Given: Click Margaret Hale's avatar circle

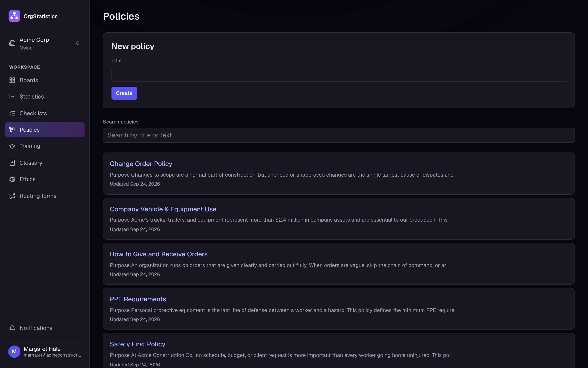Looking at the screenshot, I should (x=14, y=351).
